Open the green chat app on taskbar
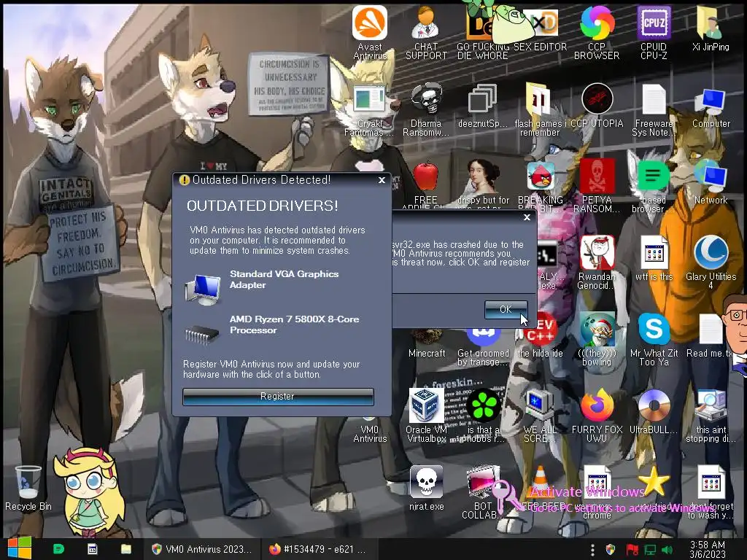 (58, 549)
